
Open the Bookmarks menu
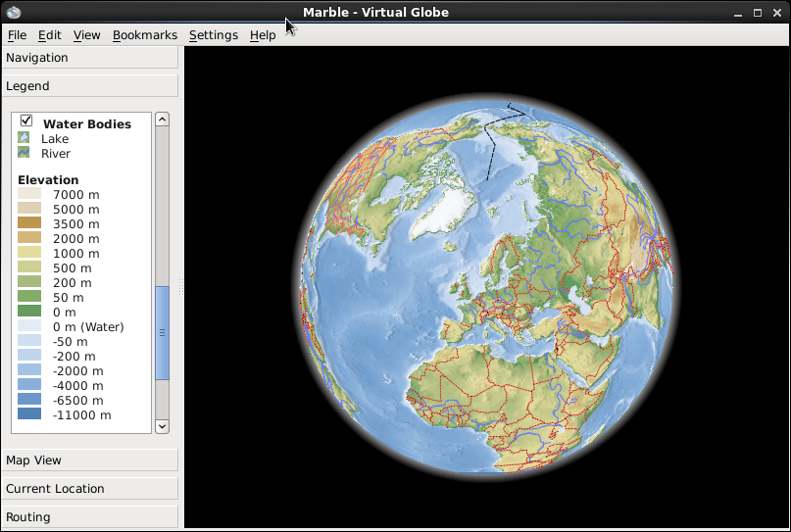point(144,35)
